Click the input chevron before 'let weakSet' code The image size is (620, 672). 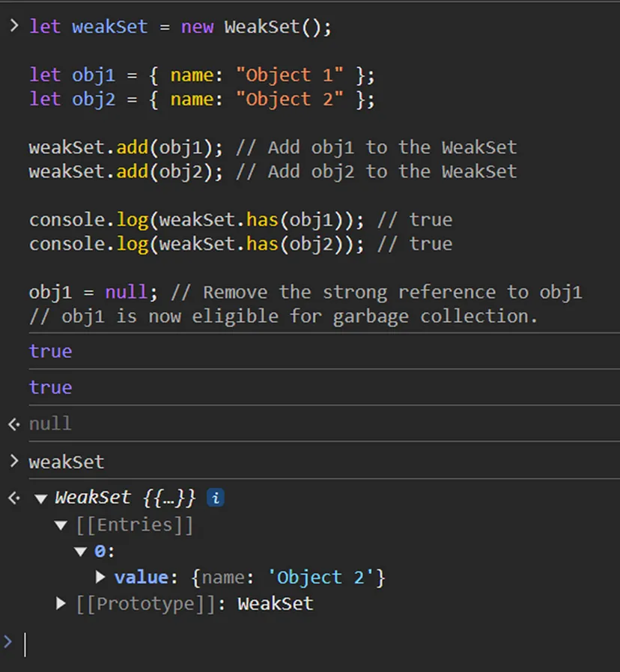click(13, 26)
